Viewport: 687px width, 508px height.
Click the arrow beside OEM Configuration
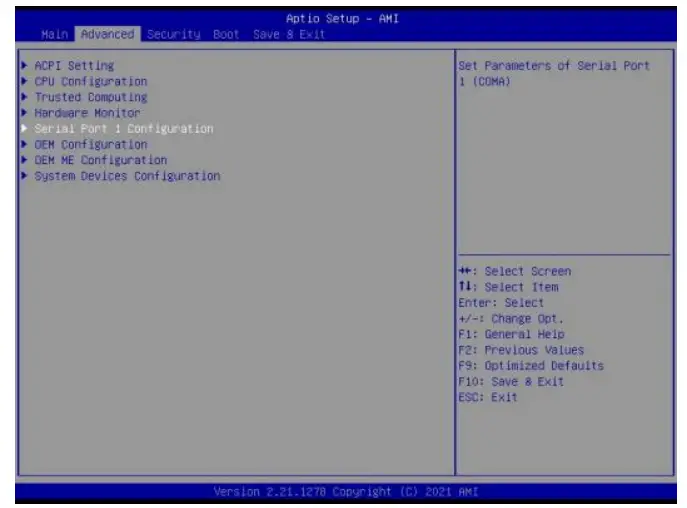(x=25, y=144)
